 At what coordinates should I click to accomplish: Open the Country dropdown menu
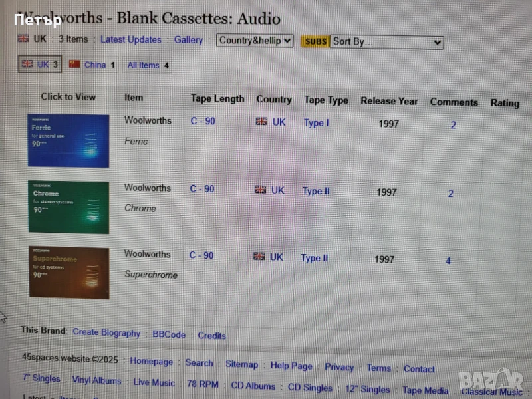pyautogui.click(x=255, y=41)
